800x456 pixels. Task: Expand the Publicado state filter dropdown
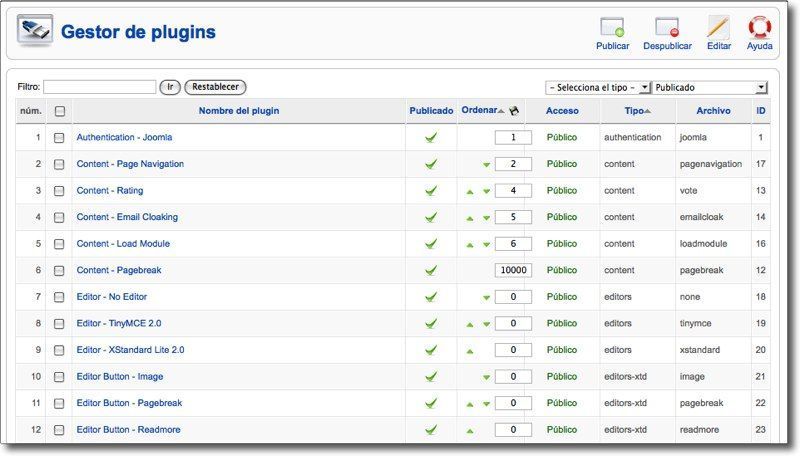point(711,88)
